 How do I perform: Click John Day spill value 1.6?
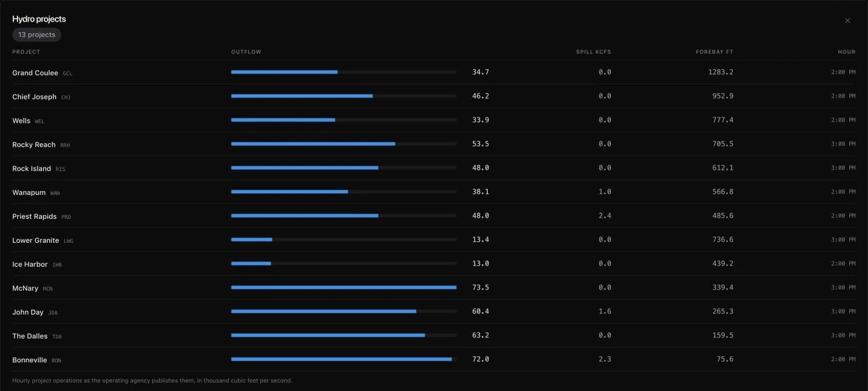(605, 312)
